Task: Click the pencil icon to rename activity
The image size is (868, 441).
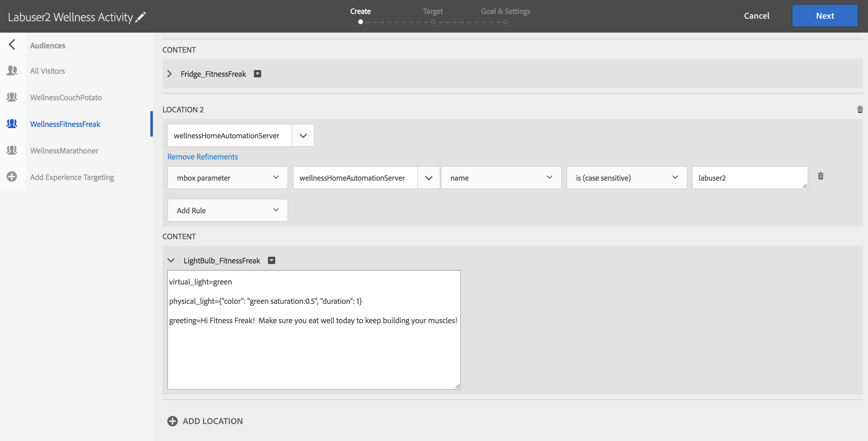Action: click(140, 17)
